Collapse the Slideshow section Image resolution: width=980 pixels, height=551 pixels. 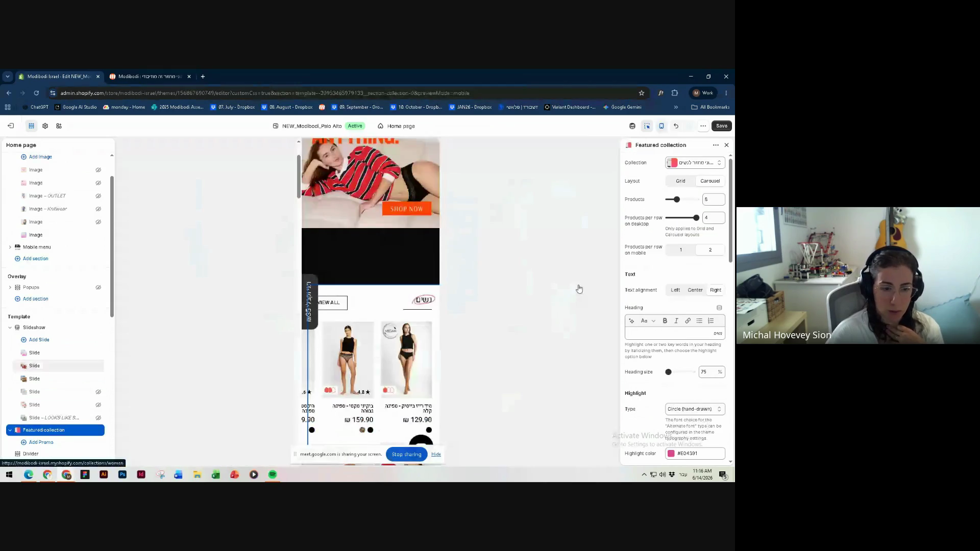[x=10, y=328]
